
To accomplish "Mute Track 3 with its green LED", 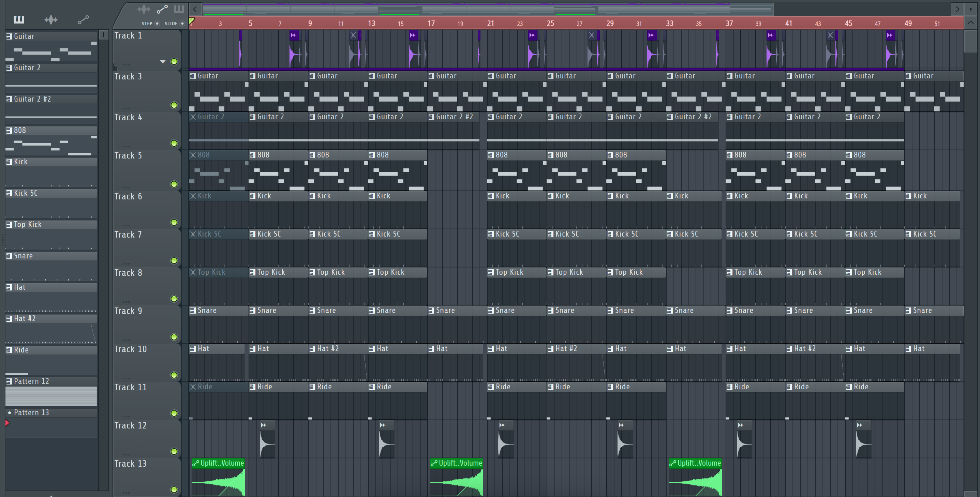I will click(174, 105).
